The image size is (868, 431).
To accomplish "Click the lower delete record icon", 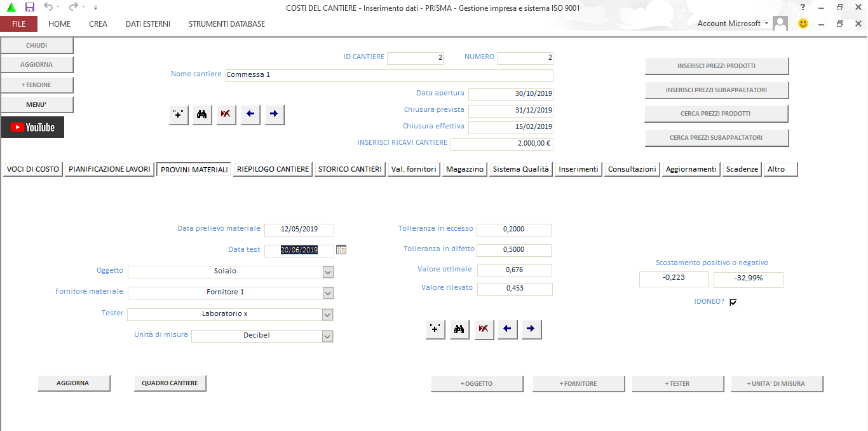I will click(484, 329).
